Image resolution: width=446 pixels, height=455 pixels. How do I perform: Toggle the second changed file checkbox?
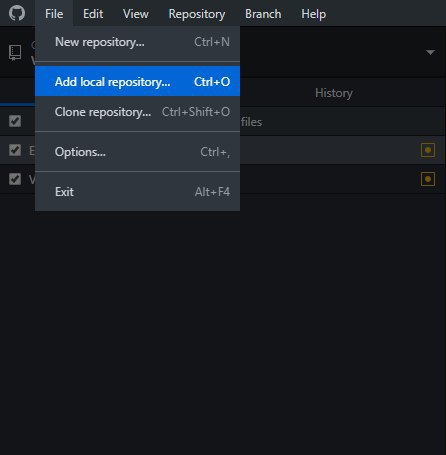point(15,179)
